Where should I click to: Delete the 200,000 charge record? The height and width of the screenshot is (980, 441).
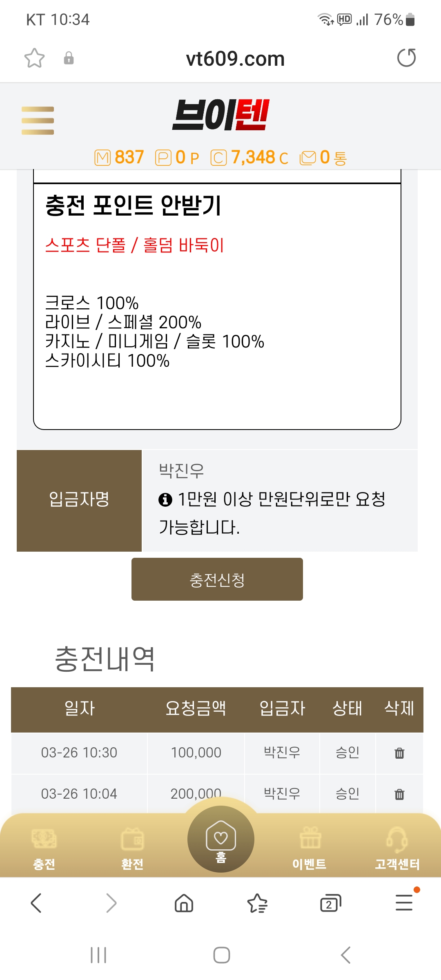coord(399,794)
